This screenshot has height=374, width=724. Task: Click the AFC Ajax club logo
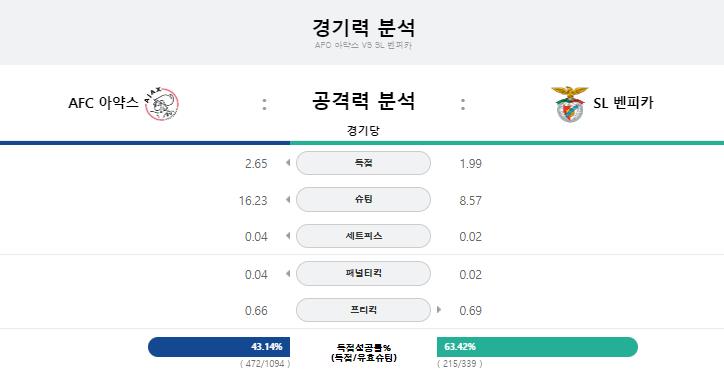click(162, 104)
